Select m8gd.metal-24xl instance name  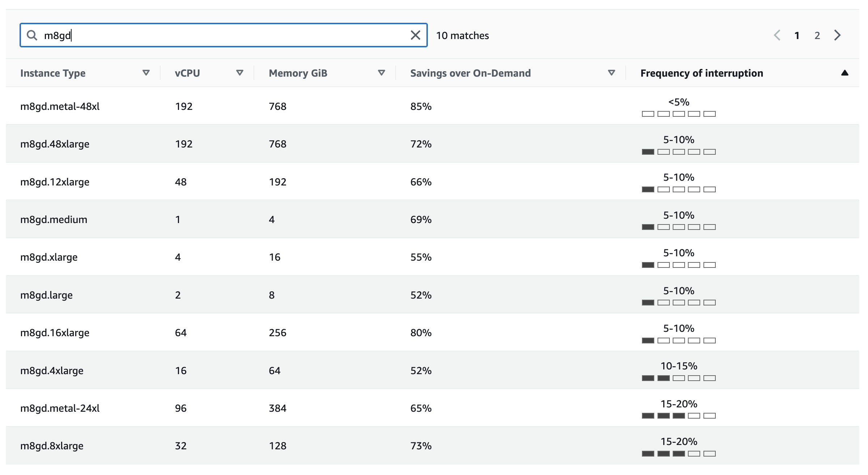click(x=60, y=408)
